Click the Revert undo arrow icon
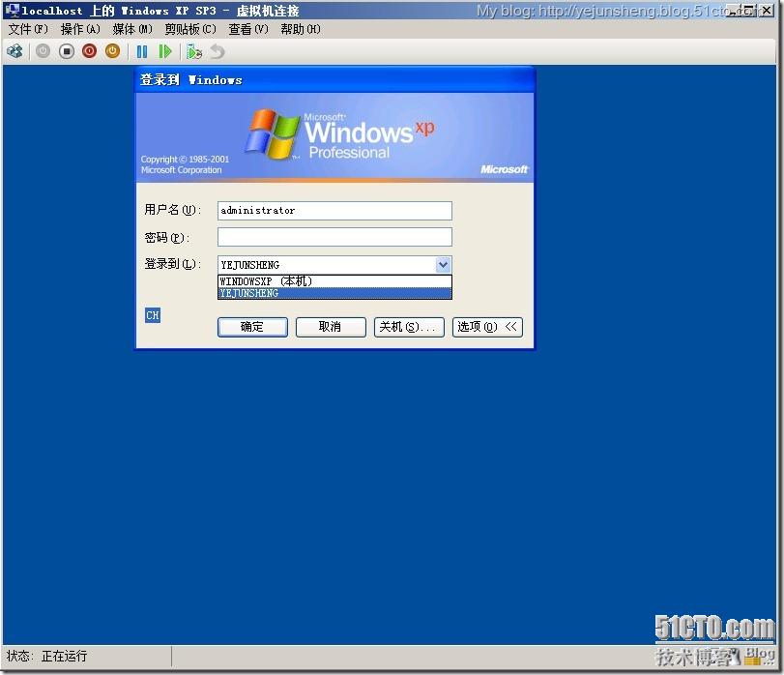 point(218,51)
